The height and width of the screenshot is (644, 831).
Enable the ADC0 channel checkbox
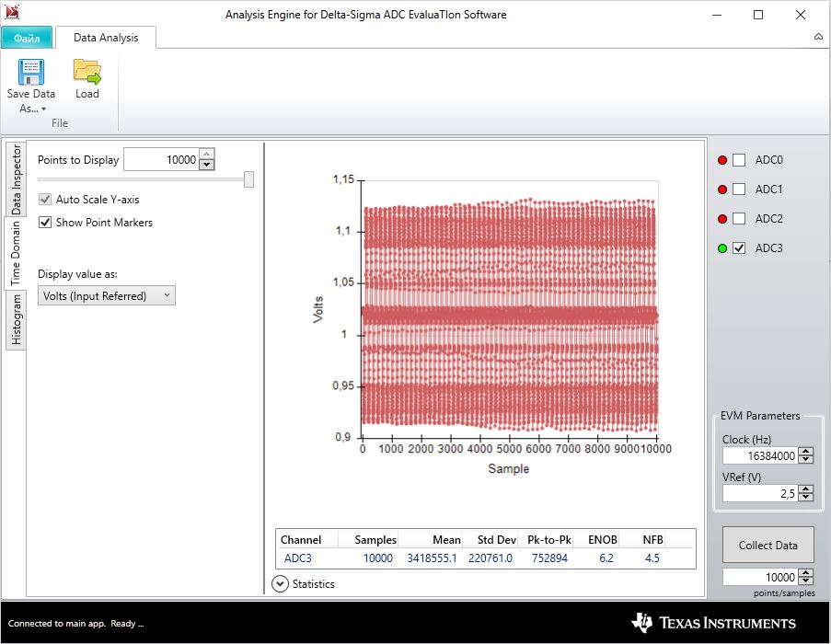click(x=739, y=160)
